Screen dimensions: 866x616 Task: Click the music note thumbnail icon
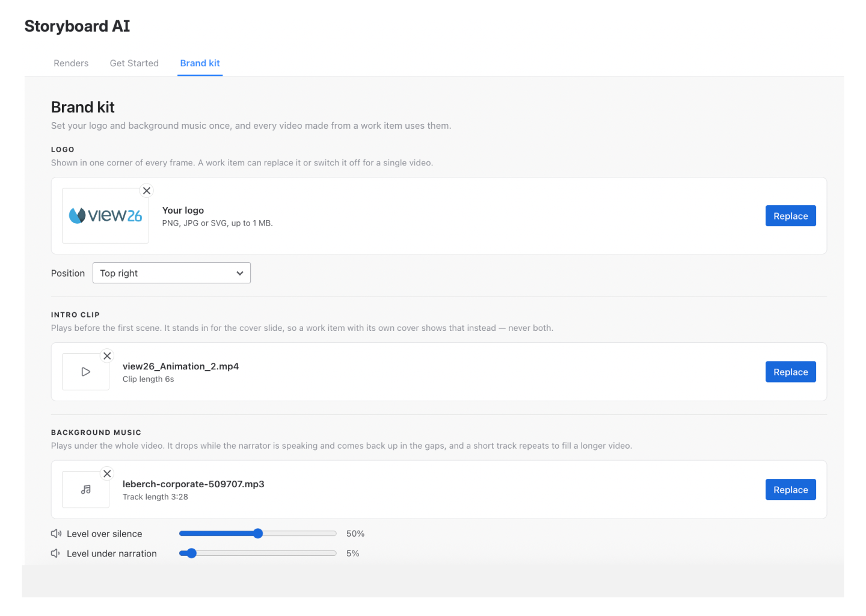click(x=86, y=490)
